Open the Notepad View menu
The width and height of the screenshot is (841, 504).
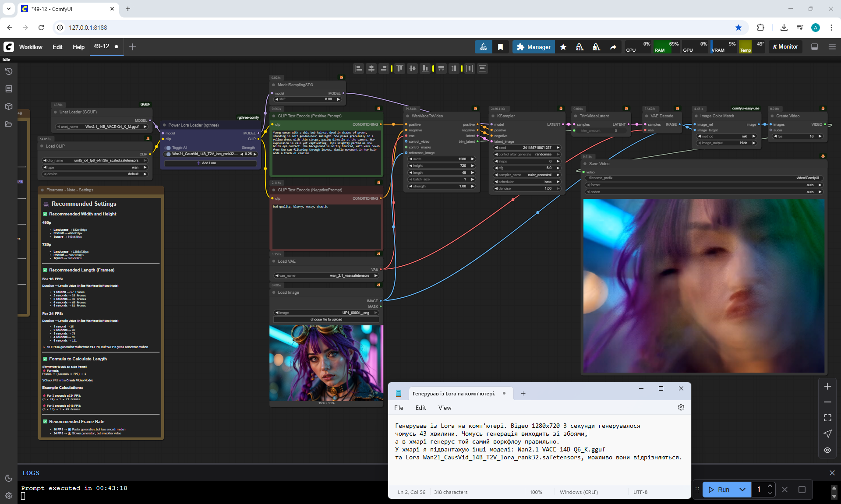[445, 408]
